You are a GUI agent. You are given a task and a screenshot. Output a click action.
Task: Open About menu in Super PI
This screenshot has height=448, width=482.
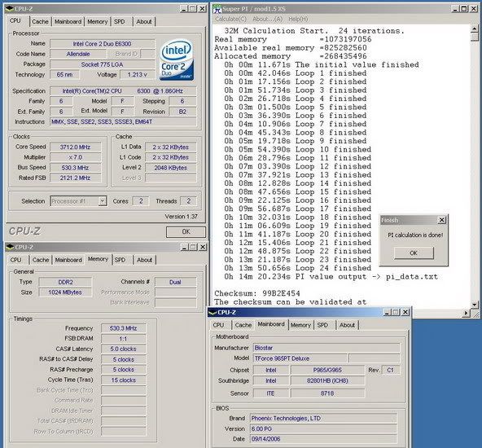click(267, 19)
